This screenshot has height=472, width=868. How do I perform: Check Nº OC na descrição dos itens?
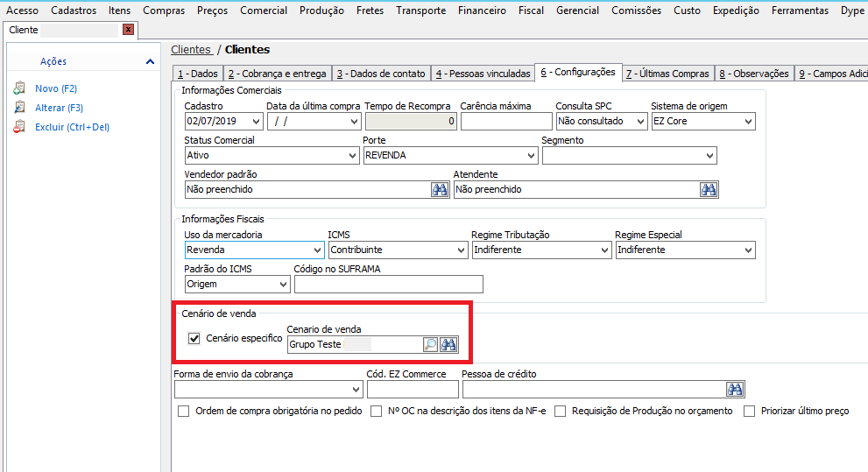(x=377, y=411)
